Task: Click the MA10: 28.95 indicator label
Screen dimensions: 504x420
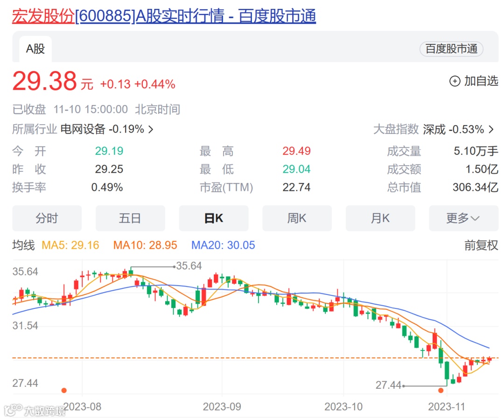Action: click(145, 245)
